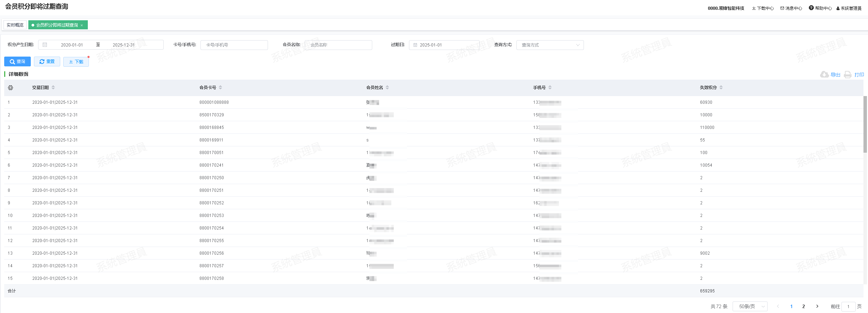Viewport: 868px width, 313px height.
Task: Click the 前往 page number input
Action: pos(848,306)
